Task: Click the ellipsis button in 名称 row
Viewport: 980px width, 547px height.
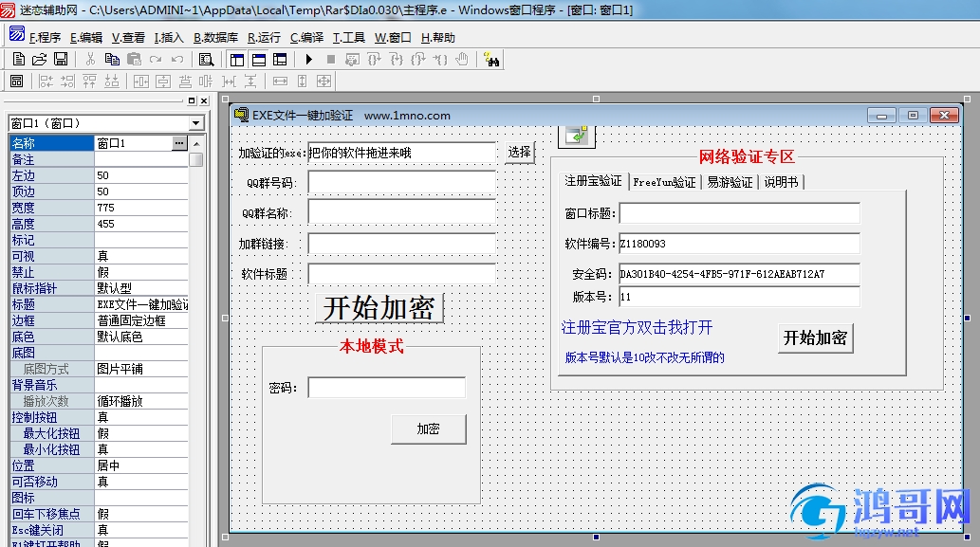Action: tap(179, 143)
